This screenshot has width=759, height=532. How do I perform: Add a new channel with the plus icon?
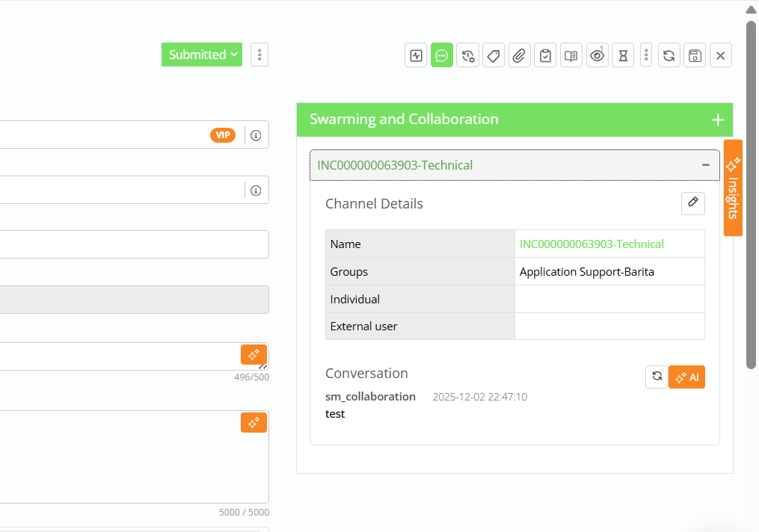click(x=718, y=120)
